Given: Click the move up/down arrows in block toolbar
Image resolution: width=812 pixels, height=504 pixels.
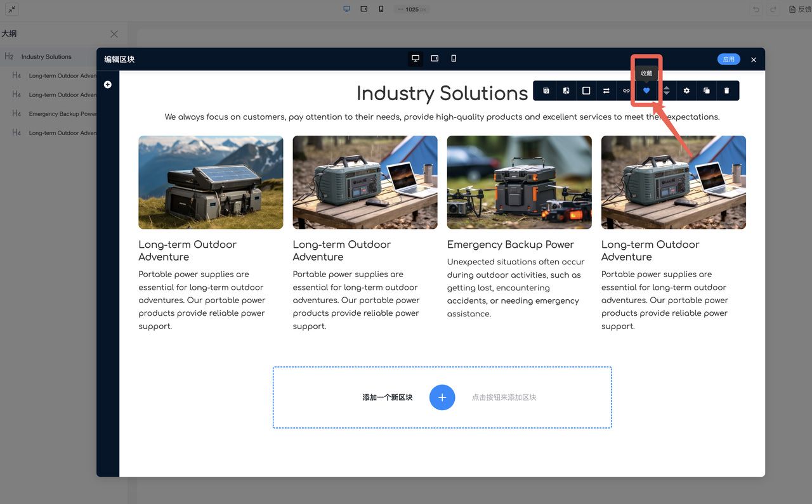Looking at the screenshot, I should click(x=667, y=91).
